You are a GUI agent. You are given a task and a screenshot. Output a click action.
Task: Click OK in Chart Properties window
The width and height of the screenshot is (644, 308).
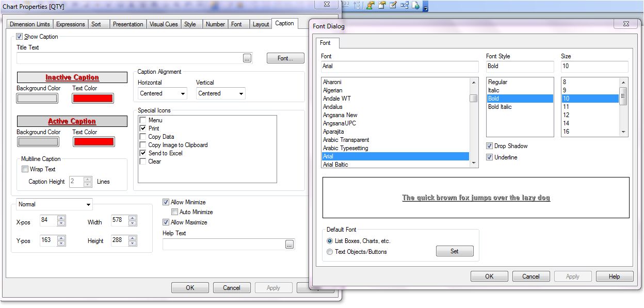pyautogui.click(x=190, y=288)
